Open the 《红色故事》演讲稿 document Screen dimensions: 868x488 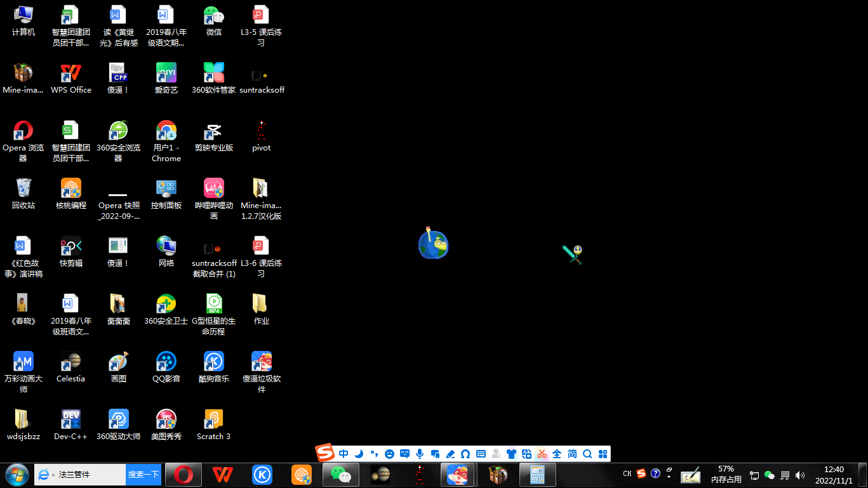coord(23,257)
